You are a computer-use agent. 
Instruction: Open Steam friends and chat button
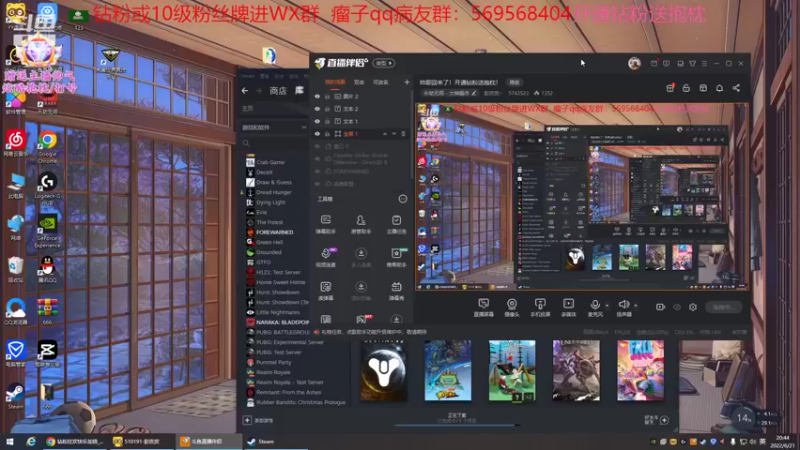click(657, 420)
